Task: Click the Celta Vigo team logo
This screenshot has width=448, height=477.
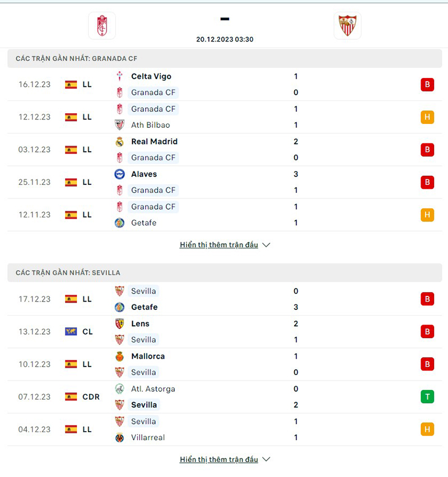Action: point(119,76)
